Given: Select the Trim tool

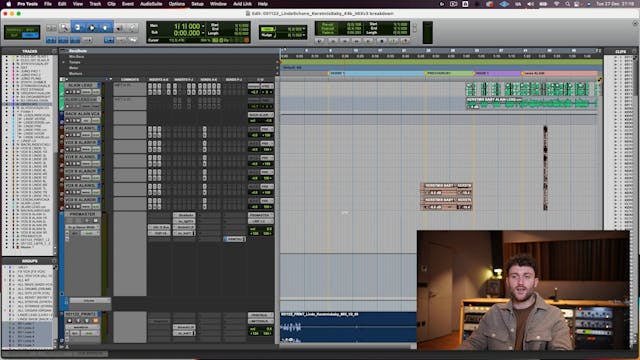Looking at the screenshot, I should click(x=78, y=28).
